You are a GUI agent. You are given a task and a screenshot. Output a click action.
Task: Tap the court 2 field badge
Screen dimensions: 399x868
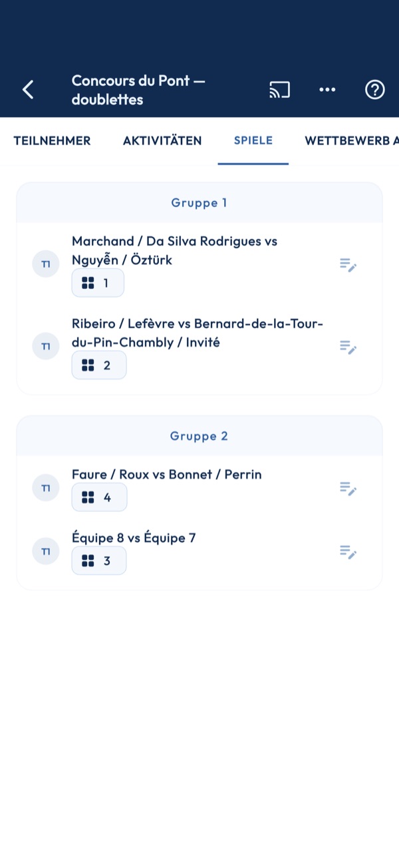99,365
